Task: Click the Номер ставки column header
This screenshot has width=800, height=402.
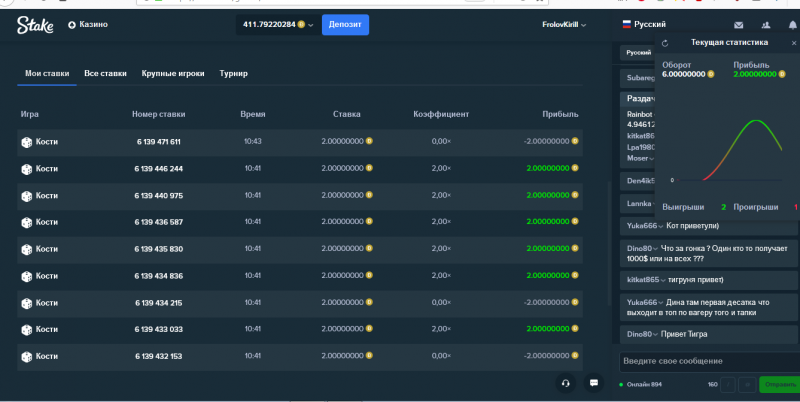Action: point(159,114)
